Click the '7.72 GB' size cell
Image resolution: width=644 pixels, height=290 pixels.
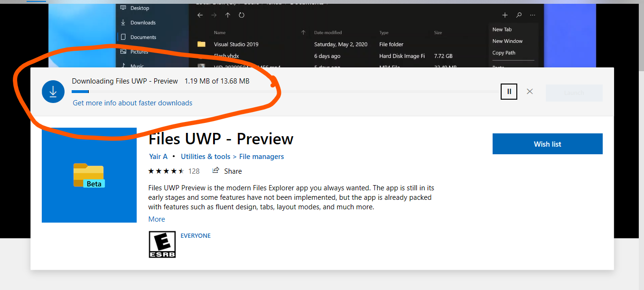tap(443, 56)
